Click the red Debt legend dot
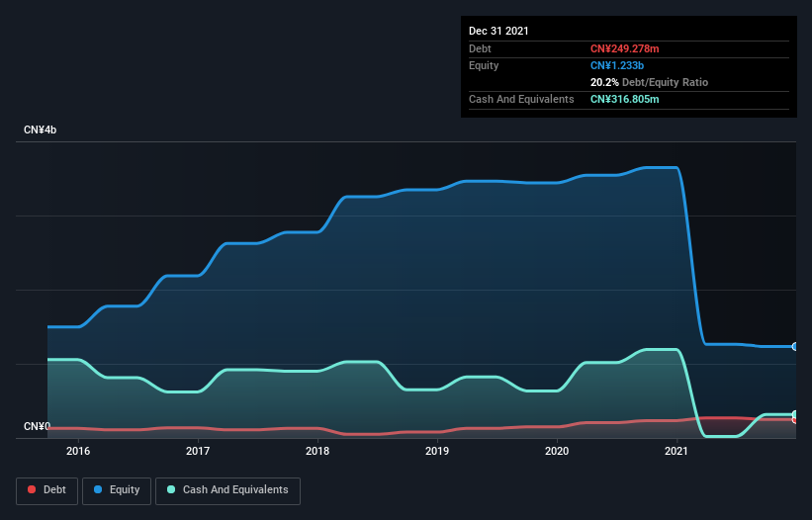The image size is (812, 520). [x=32, y=489]
